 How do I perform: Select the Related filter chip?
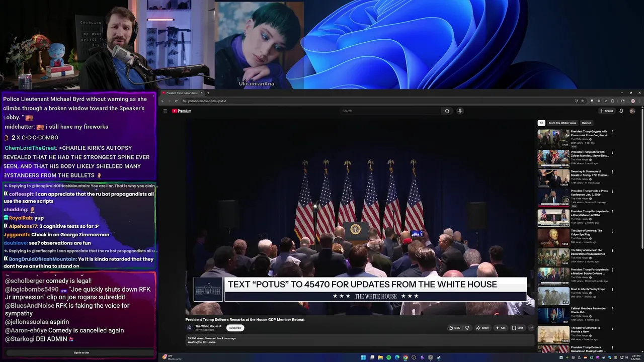pyautogui.click(x=587, y=123)
